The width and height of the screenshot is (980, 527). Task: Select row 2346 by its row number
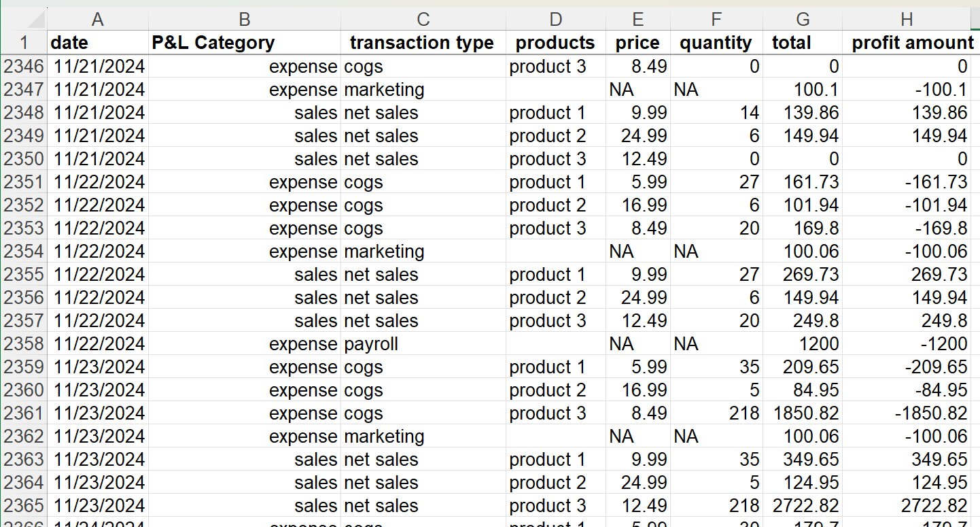pos(22,66)
